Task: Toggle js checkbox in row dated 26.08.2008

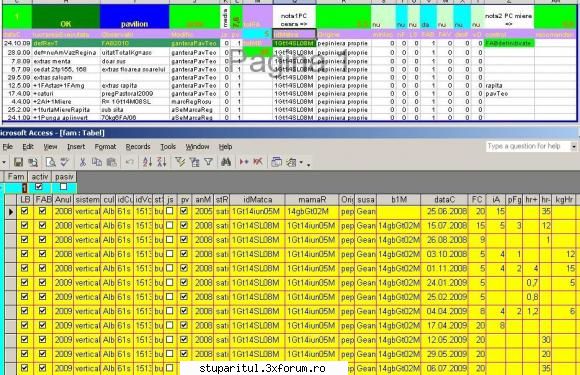Action: tap(169, 240)
